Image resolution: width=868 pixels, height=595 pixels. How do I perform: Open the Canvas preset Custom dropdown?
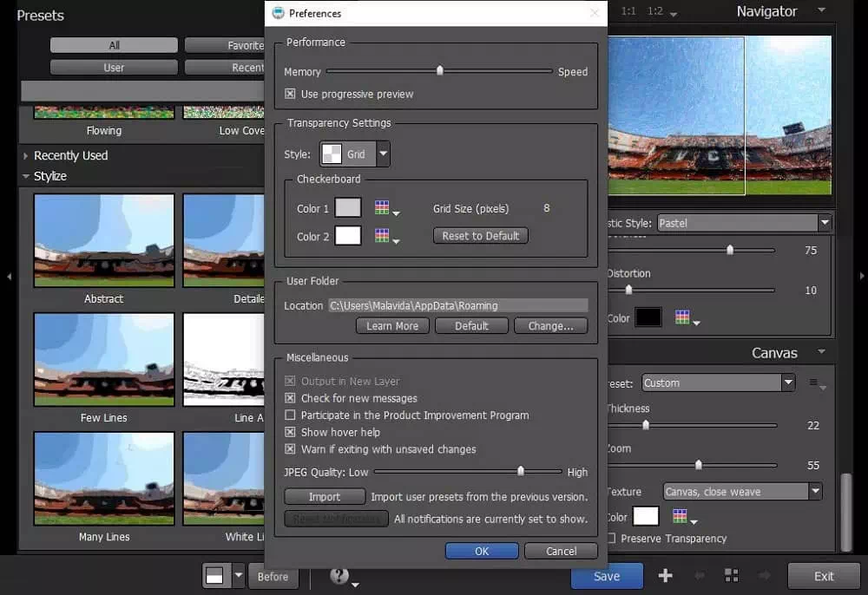(719, 382)
